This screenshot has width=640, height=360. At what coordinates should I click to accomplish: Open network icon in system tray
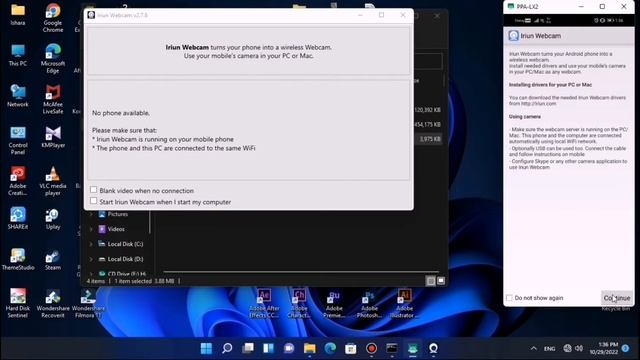click(x=567, y=348)
